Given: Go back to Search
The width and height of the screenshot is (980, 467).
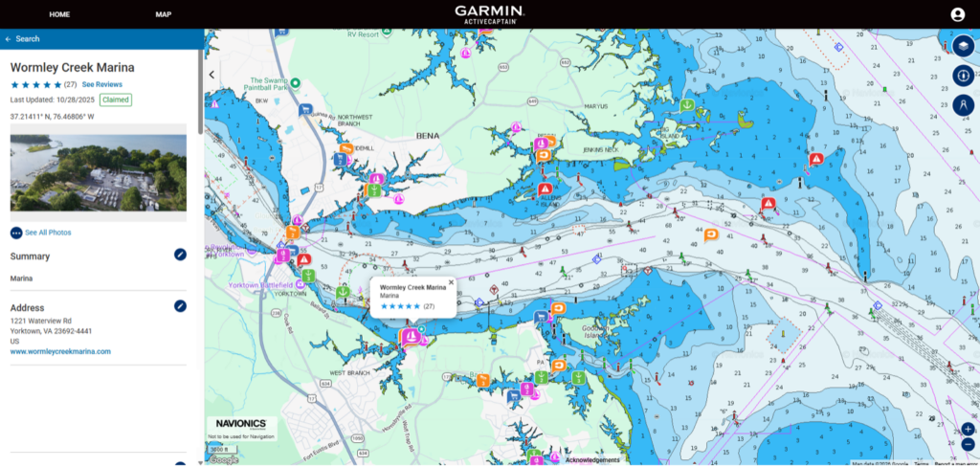Looking at the screenshot, I should [23, 39].
